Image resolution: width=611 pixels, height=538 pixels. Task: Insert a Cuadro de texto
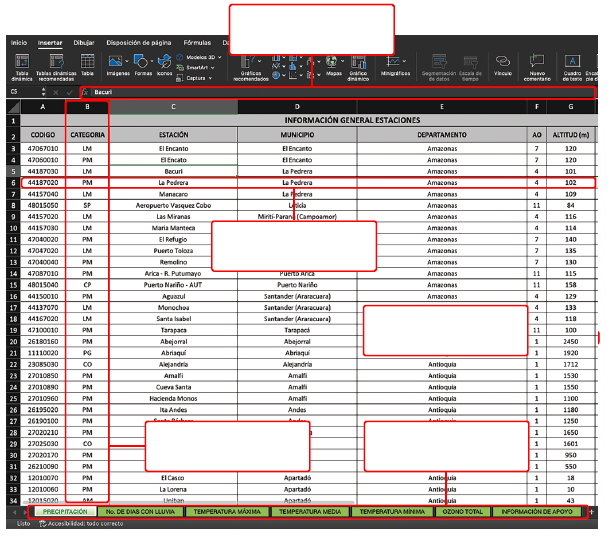click(572, 61)
